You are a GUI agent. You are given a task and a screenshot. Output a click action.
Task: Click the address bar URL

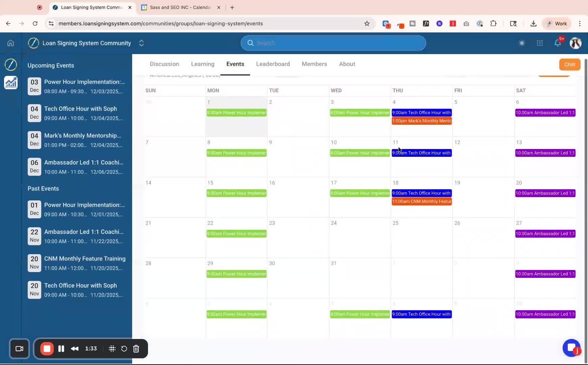161,23
